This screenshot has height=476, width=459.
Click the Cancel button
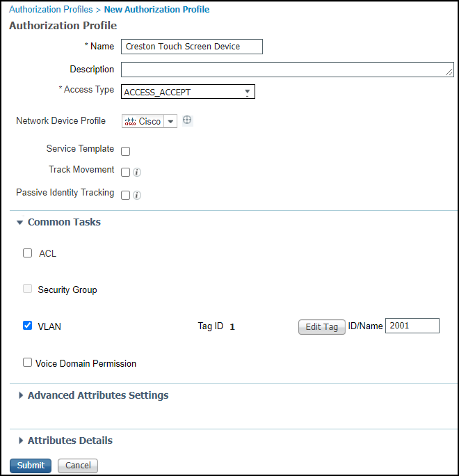click(78, 466)
